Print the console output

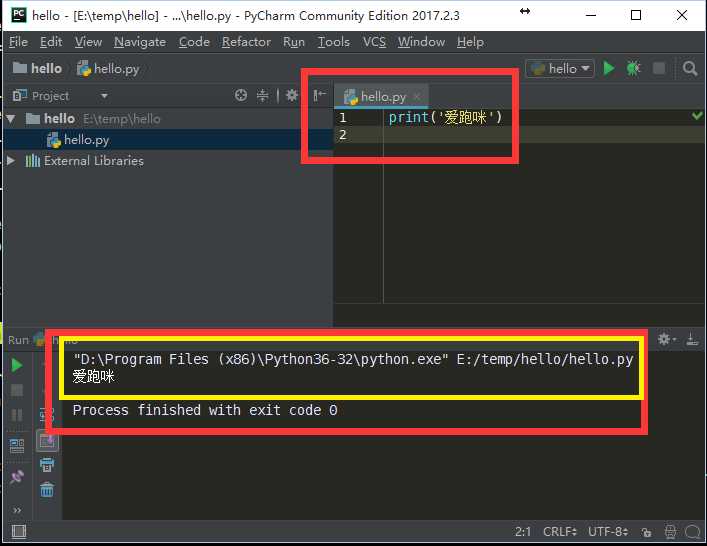tap(47, 465)
